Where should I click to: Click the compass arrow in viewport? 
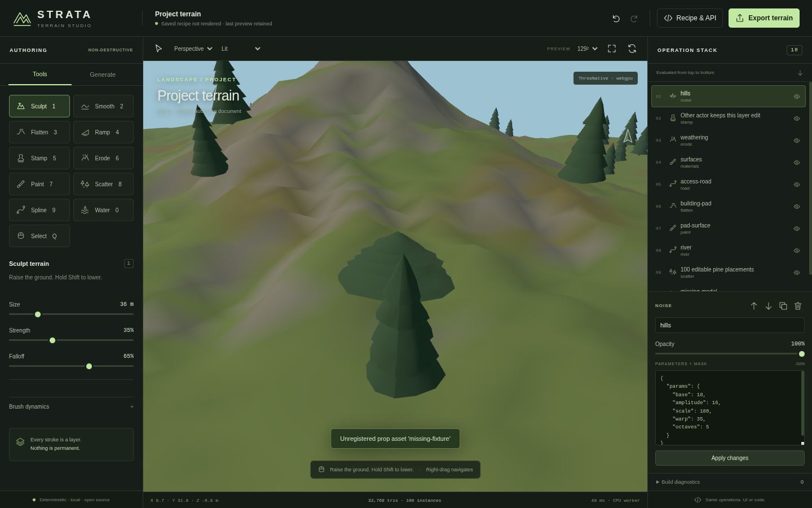click(628, 136)
